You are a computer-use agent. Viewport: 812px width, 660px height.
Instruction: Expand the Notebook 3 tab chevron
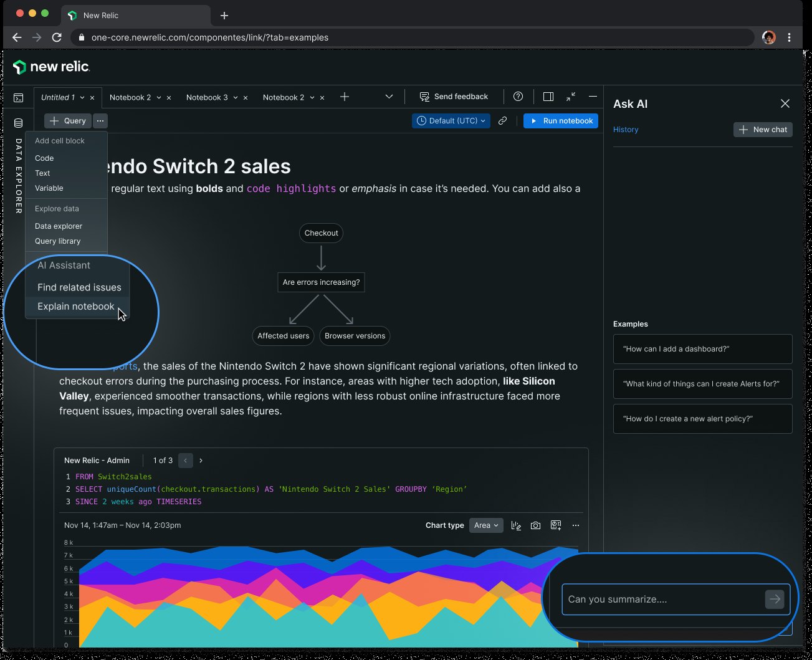(x=236, y=98)
